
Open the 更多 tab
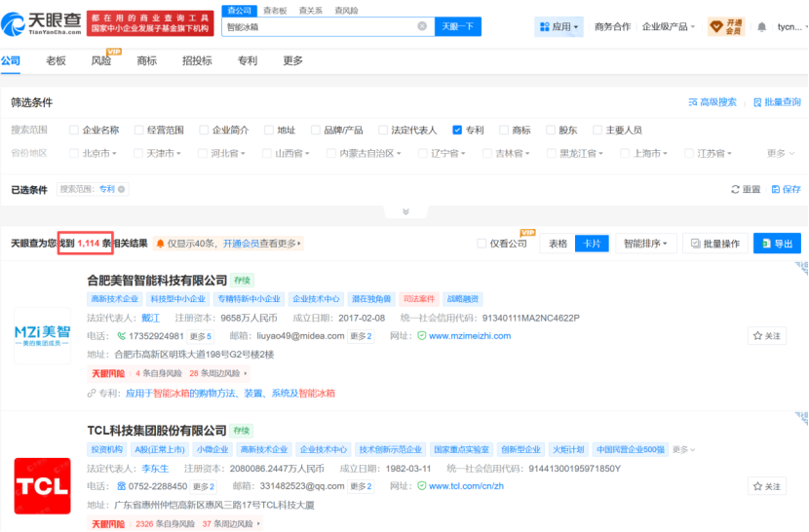point(292,60)
